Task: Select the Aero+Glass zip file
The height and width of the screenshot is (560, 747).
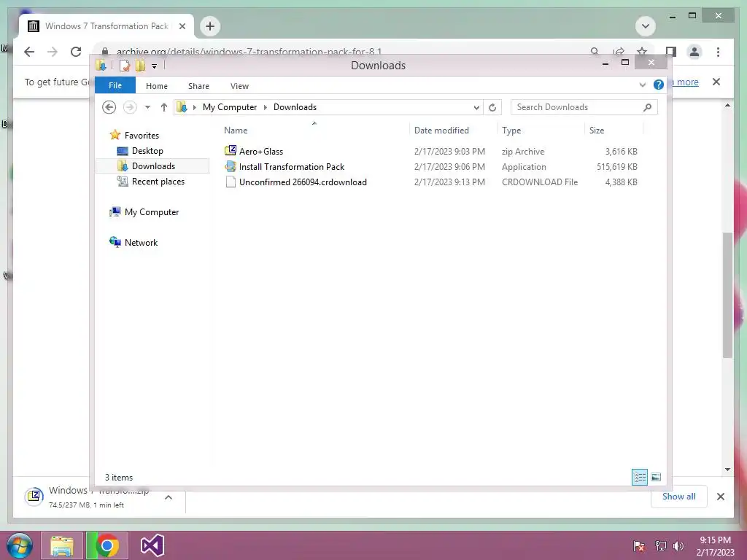Action: pyautogui.click(x=261, y=152)
